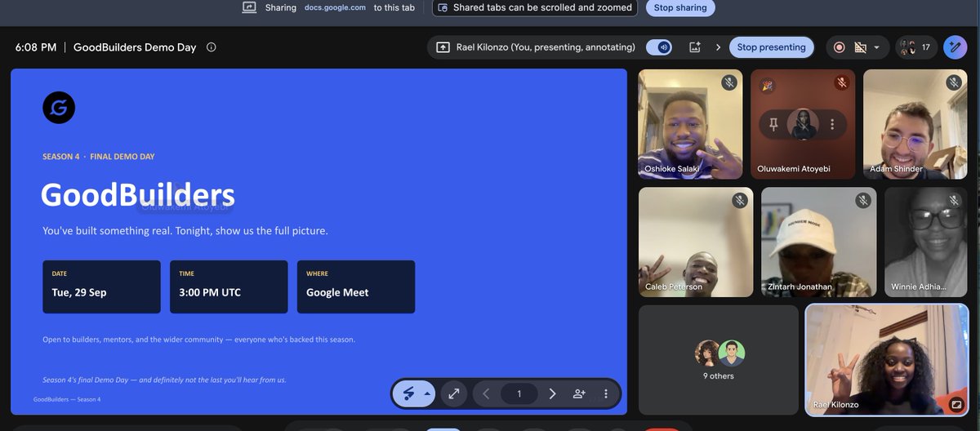Click the 6:08 PM clock text
The width and height of the screenshot is (980, 431).
click(36, 47)
